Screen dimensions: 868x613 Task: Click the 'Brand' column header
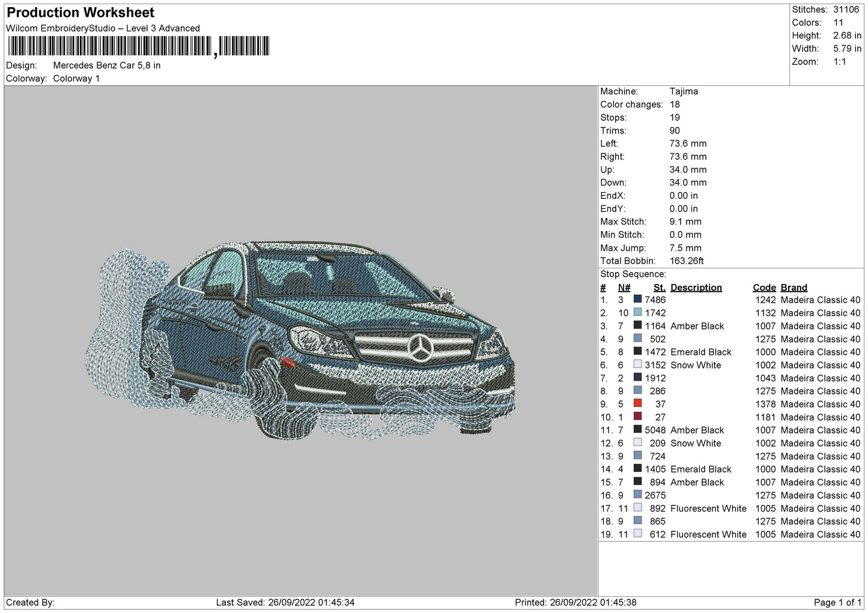point(794,288)
